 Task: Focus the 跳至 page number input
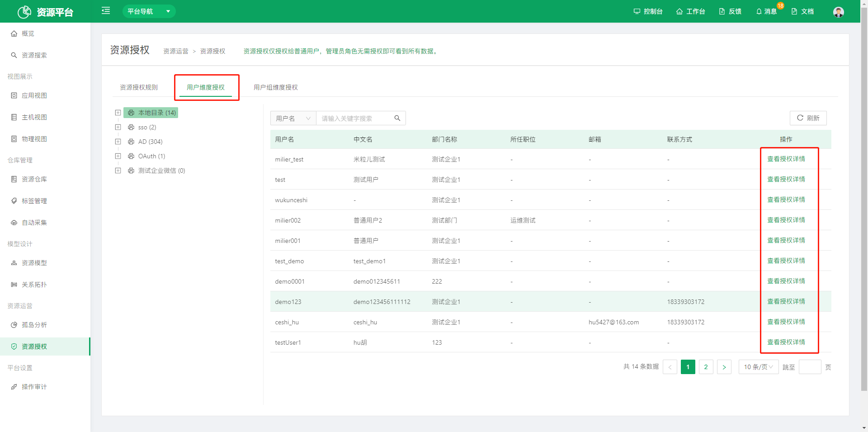click(810, 367)
